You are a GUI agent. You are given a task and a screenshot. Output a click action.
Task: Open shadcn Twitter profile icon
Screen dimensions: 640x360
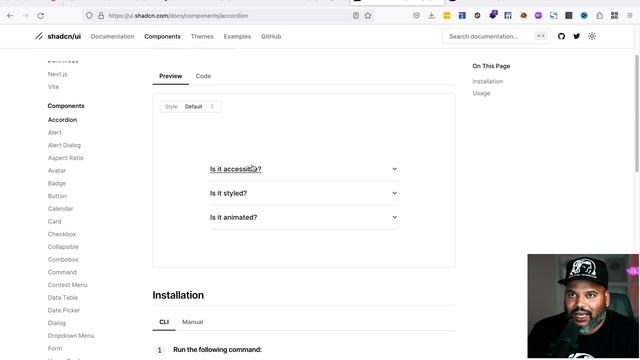coord(576,36)
